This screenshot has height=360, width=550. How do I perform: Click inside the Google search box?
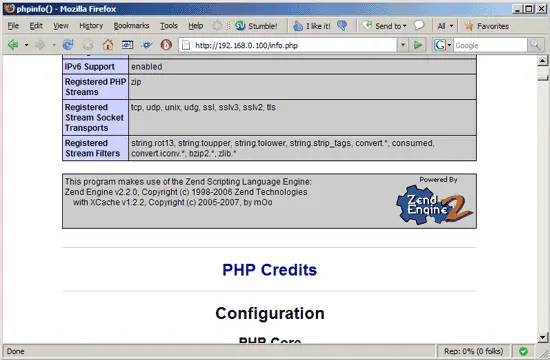coord(490,45)
